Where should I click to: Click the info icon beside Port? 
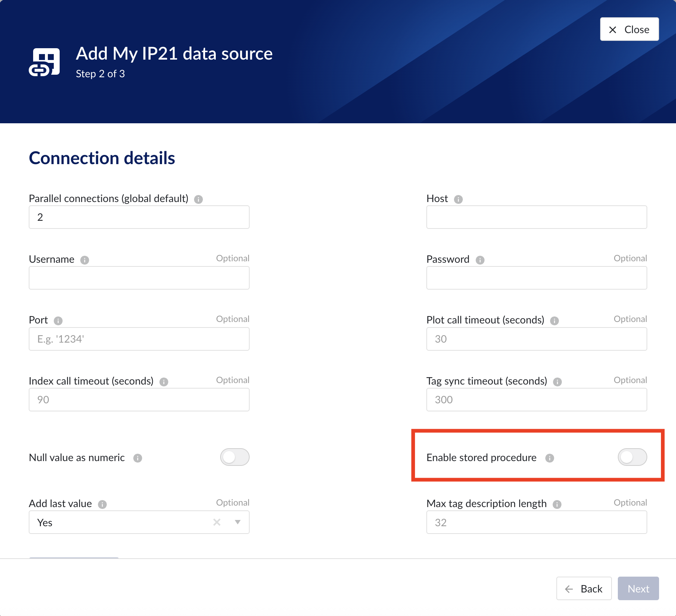pos(58,321)
